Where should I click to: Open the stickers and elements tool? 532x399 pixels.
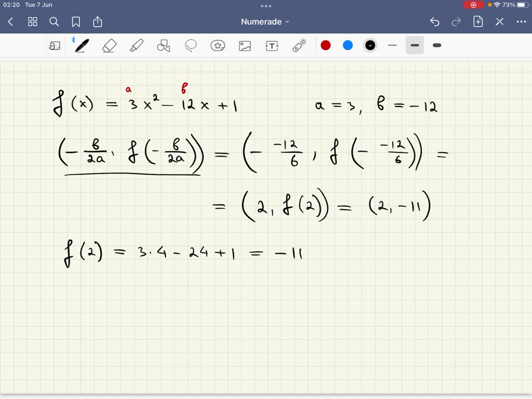coord(218,46)
